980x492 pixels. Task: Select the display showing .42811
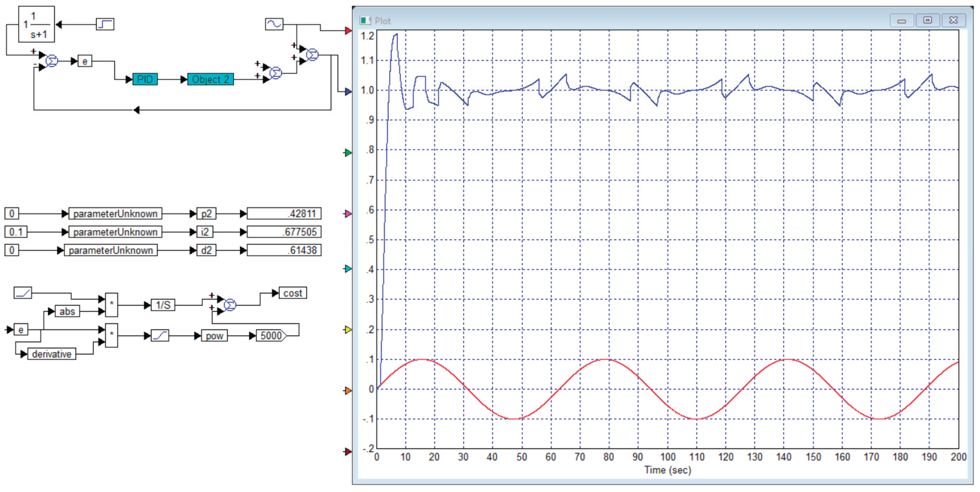(x=284, y=214)
